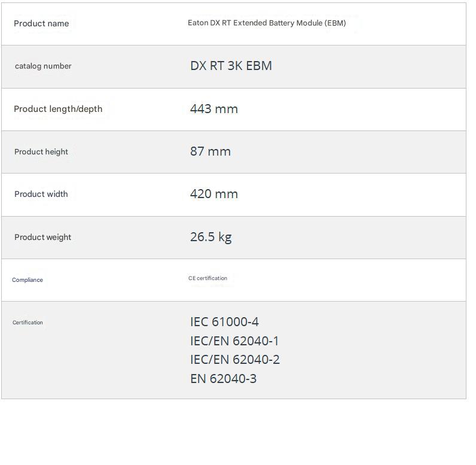Click the EN 62040-3 certification entry
This screenshot has height=465, width=476.
[x=223, y=379]
